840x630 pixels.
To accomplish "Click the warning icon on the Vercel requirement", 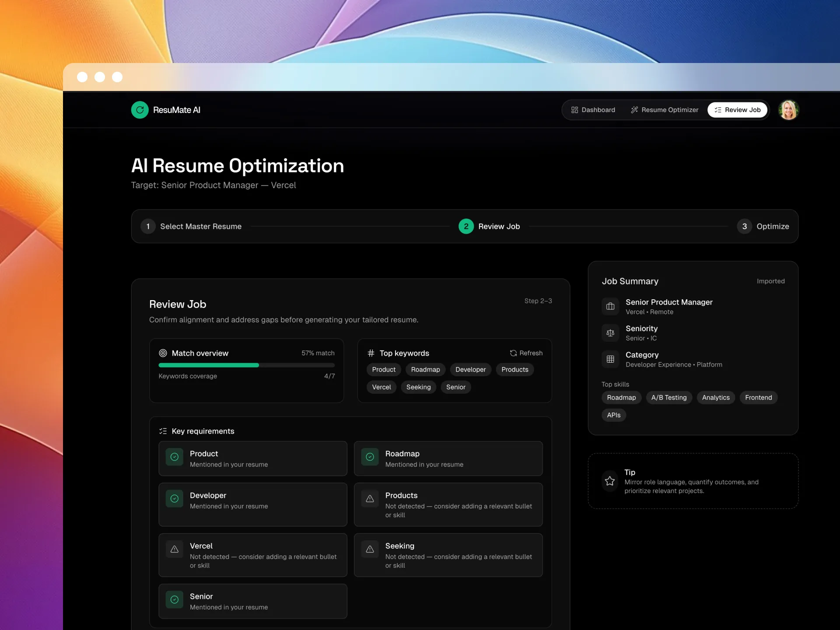I will click(174, 549).
